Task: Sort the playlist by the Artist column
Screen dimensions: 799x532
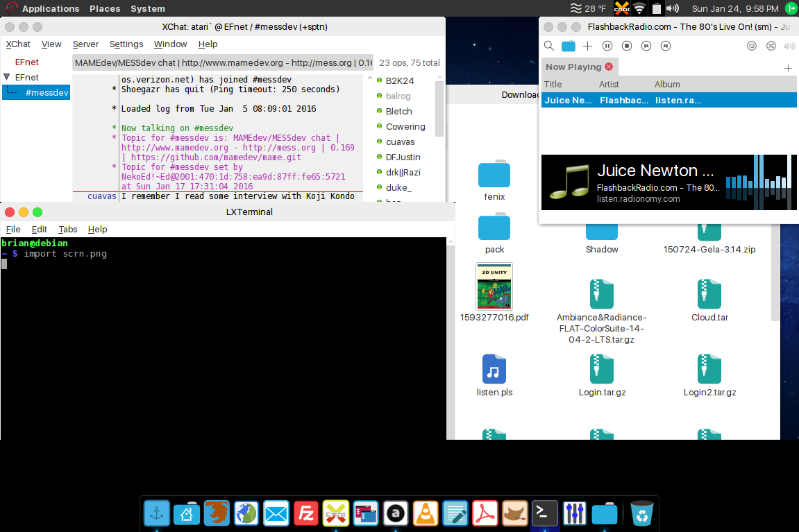Action: (609, 84)
